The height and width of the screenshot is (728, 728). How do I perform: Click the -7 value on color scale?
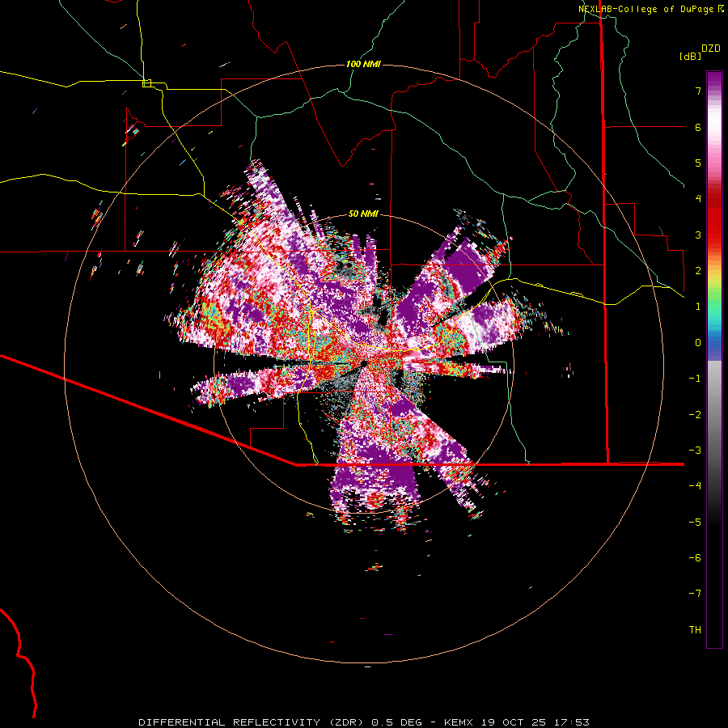click(695, 594)
